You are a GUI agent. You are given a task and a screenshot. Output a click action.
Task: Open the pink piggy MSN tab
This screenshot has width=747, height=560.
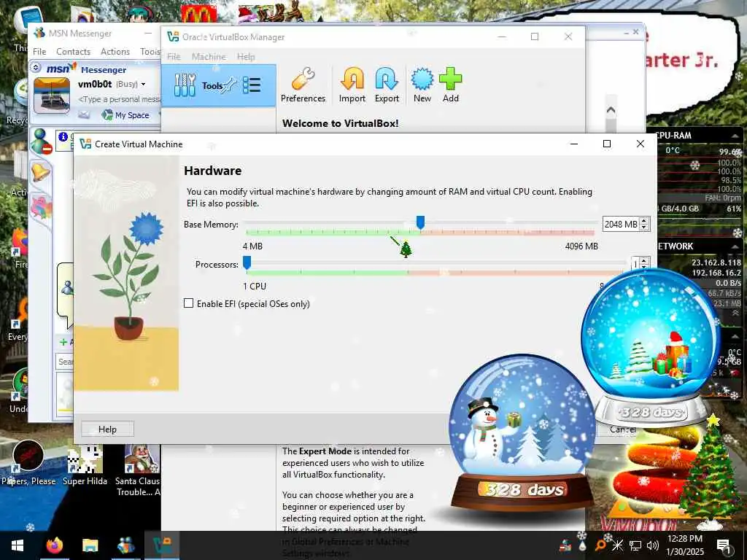click(x=41, y=208)
